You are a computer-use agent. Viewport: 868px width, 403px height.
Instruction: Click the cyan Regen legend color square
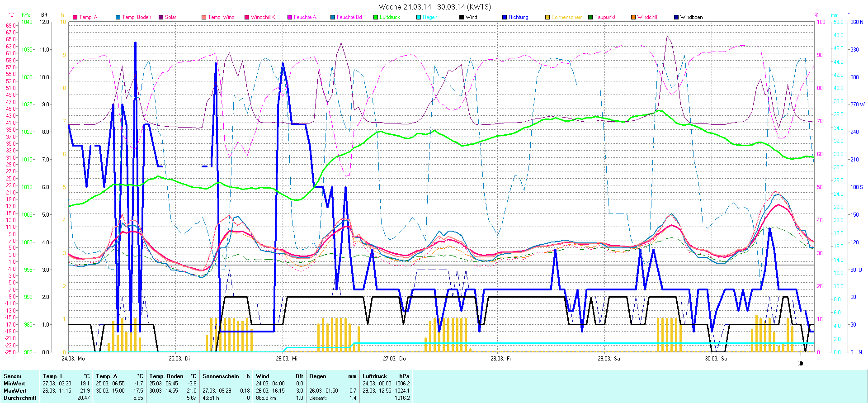[x=419, y=17]
